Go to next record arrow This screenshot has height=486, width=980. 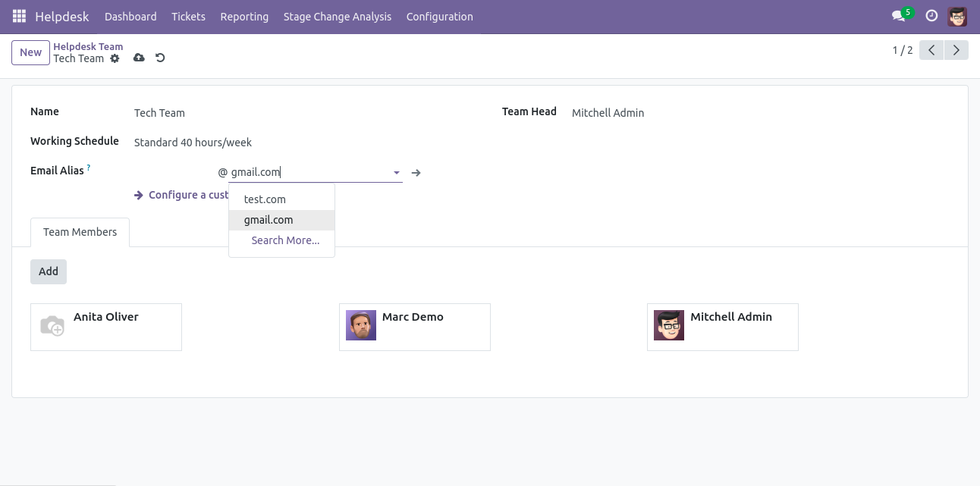956,50
